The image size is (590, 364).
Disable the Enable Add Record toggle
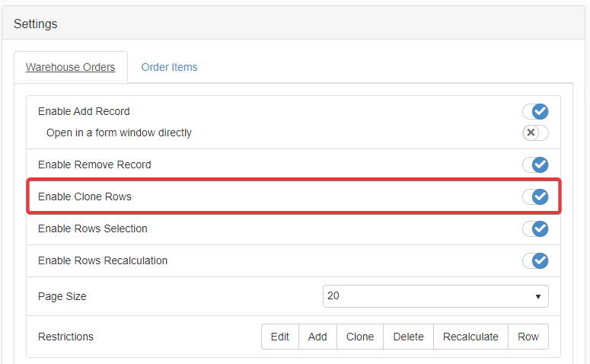[535, 112]
